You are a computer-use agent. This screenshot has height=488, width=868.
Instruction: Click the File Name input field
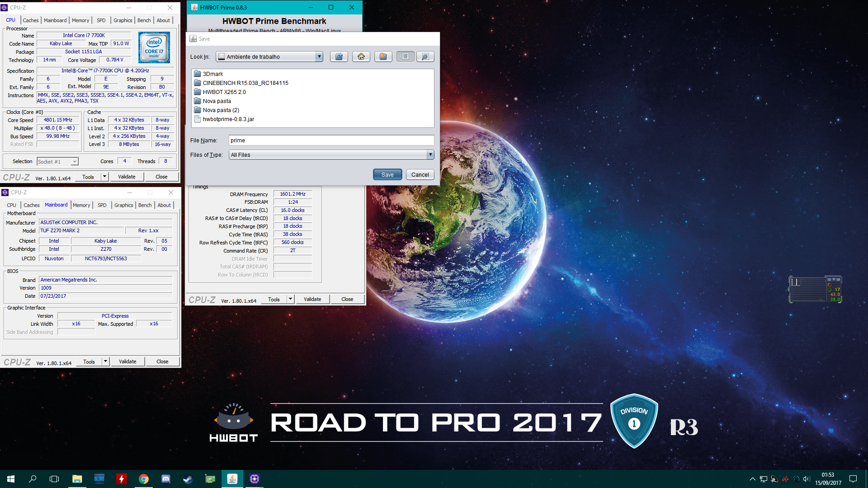tap(331, 140)
